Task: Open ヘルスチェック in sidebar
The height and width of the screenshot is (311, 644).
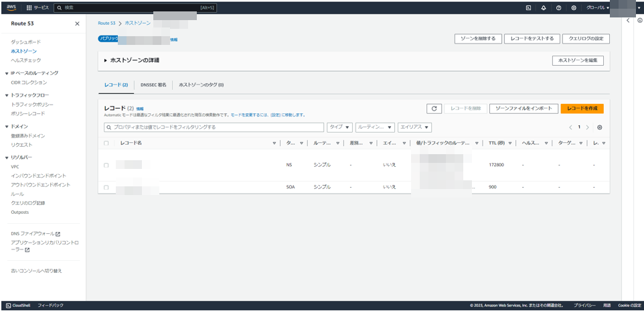Action: click(26, 60)
